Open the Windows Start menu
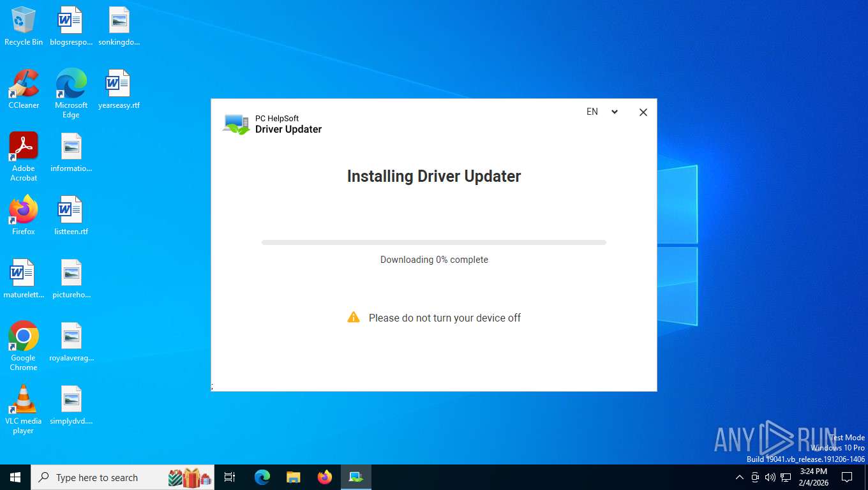The width and height of the screenshot is (868, 490). tap(15, 477)
